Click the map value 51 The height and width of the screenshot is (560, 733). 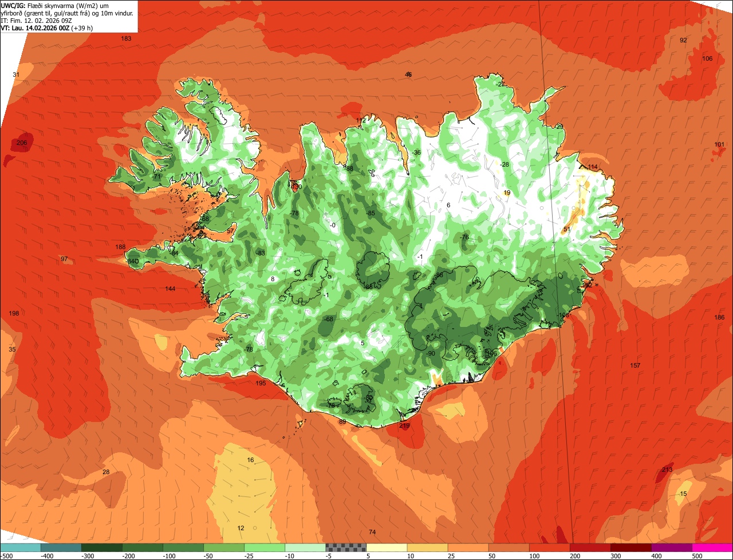click(x=567, y=229)
